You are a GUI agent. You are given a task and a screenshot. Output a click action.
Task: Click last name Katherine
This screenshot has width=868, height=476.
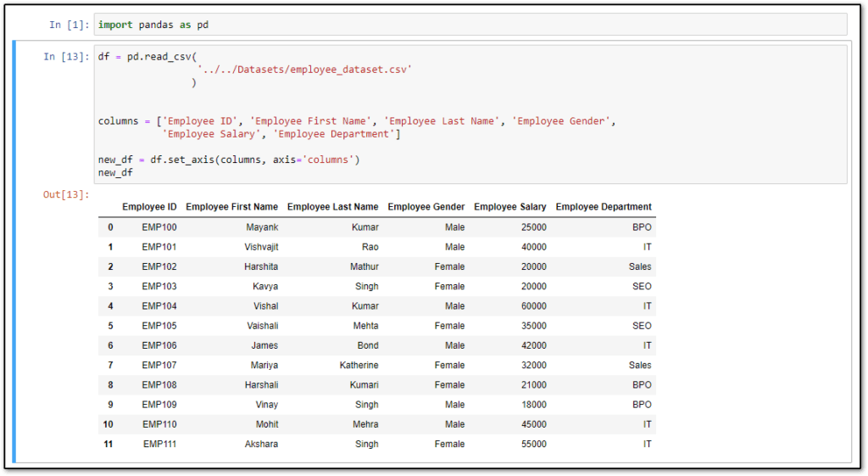pyautogui.click(x=359, y=365)
